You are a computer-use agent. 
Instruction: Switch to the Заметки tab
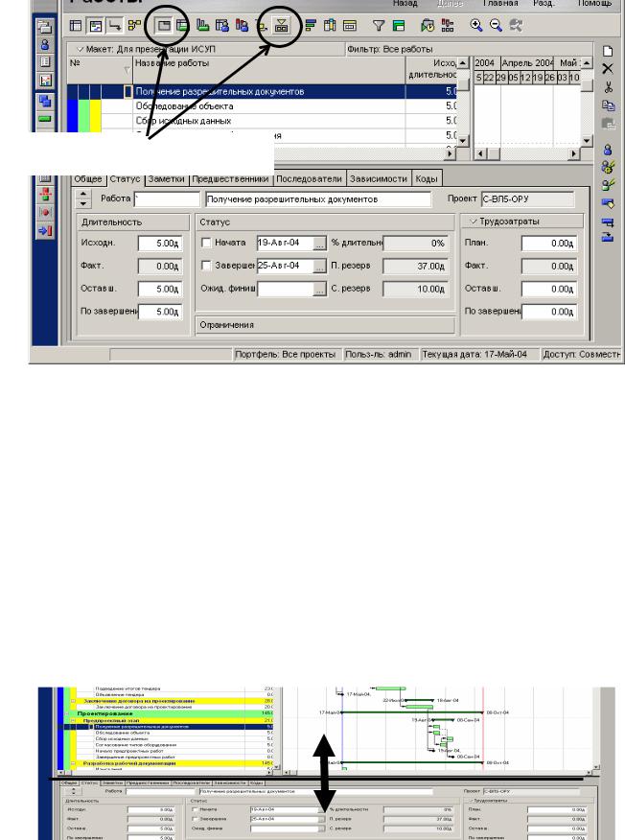click(166, 179)
